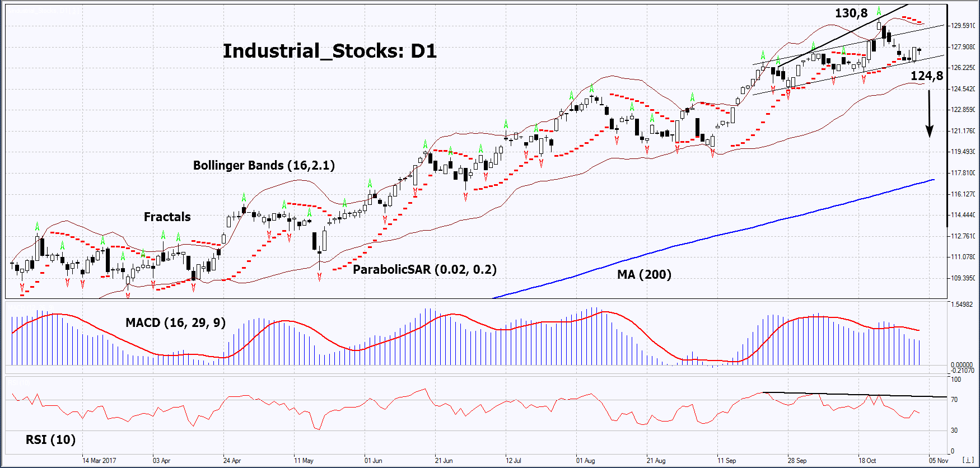Click the 114.444 price axis value
The image size is (980, 468).
click(x=963, y=215)
